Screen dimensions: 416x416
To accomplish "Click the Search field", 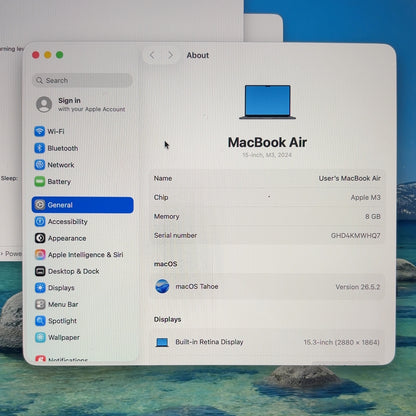I will [x=82, y=80].
